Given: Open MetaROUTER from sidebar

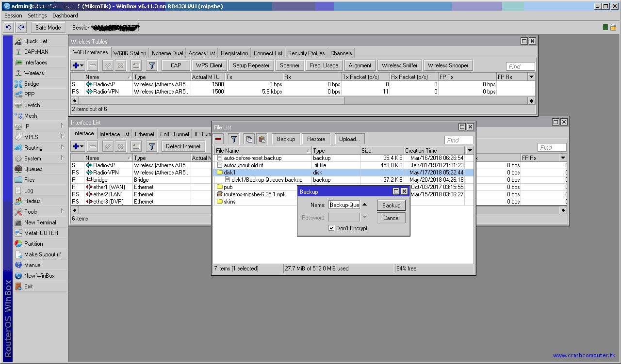Looking at the screenshot, I should tap(41, 233).
